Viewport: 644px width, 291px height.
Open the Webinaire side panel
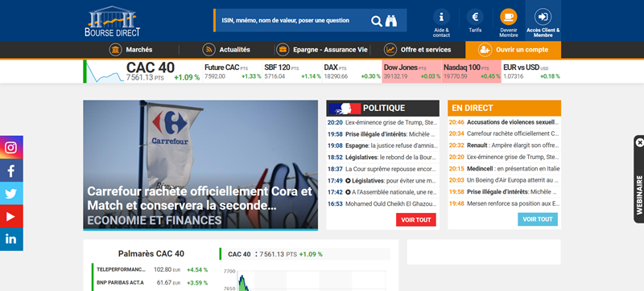point(639,195)
